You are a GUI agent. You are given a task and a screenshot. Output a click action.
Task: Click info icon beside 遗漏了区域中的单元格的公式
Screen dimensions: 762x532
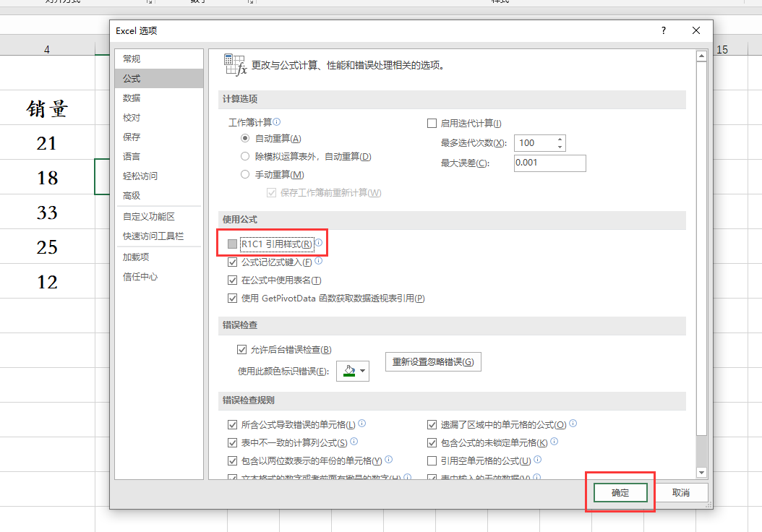coord(573,423)
